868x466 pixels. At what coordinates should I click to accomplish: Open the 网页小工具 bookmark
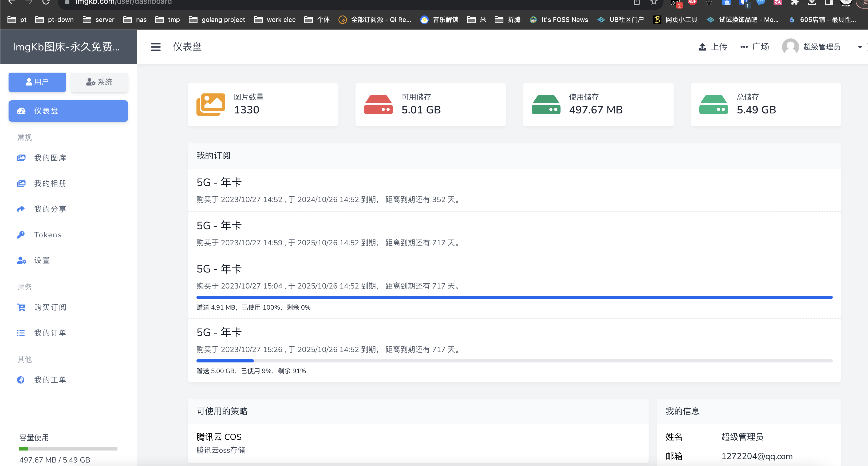point(675,19)
